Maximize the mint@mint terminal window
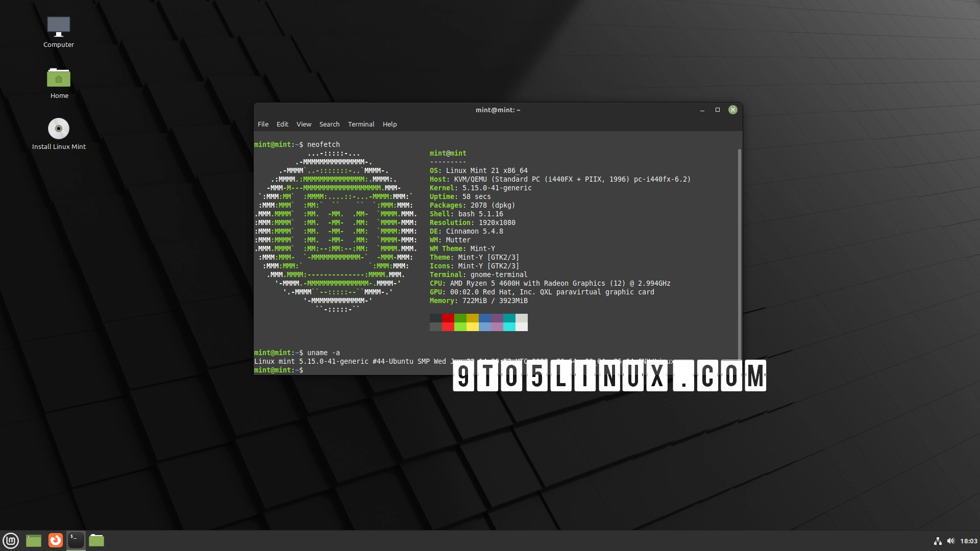Viewport: 980px width, 551px height. 717,110
